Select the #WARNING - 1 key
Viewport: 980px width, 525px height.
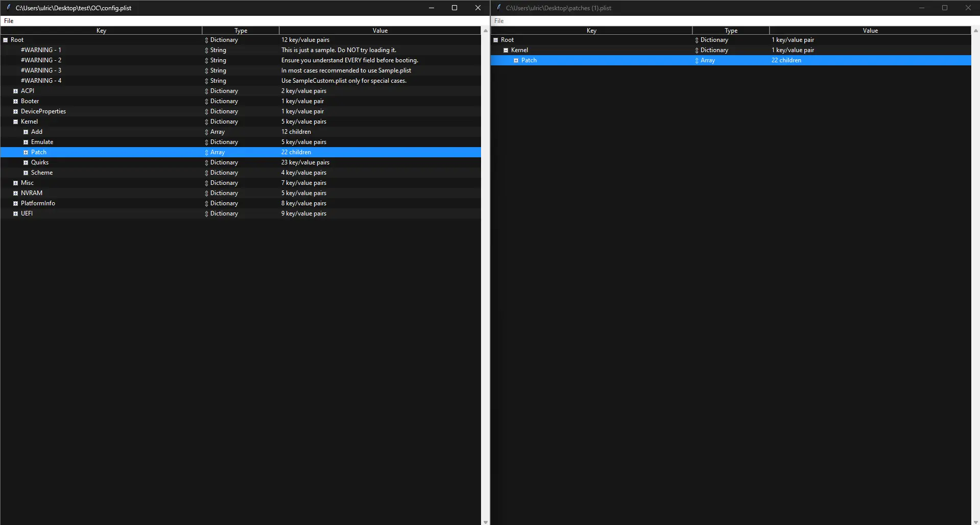41,50
